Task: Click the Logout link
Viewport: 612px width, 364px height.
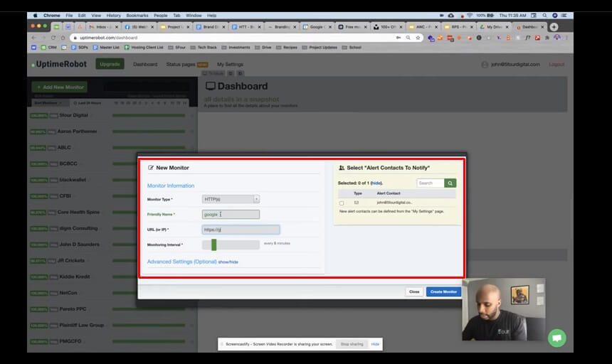Action: click(x=556, y=64)
